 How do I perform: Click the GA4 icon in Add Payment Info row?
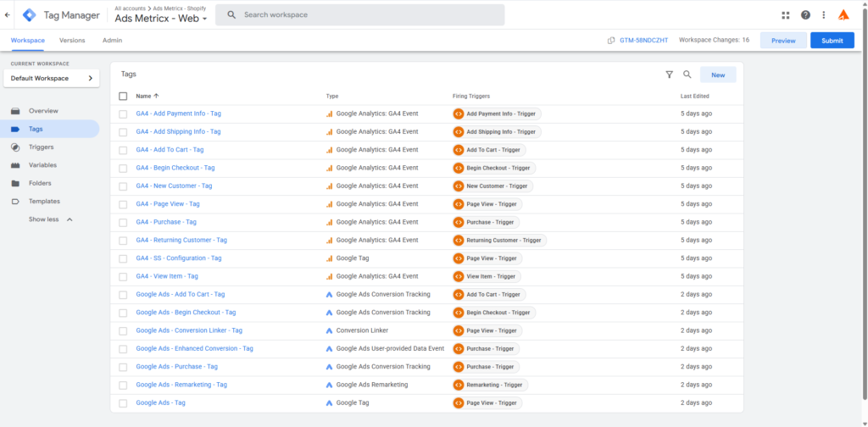330,114
